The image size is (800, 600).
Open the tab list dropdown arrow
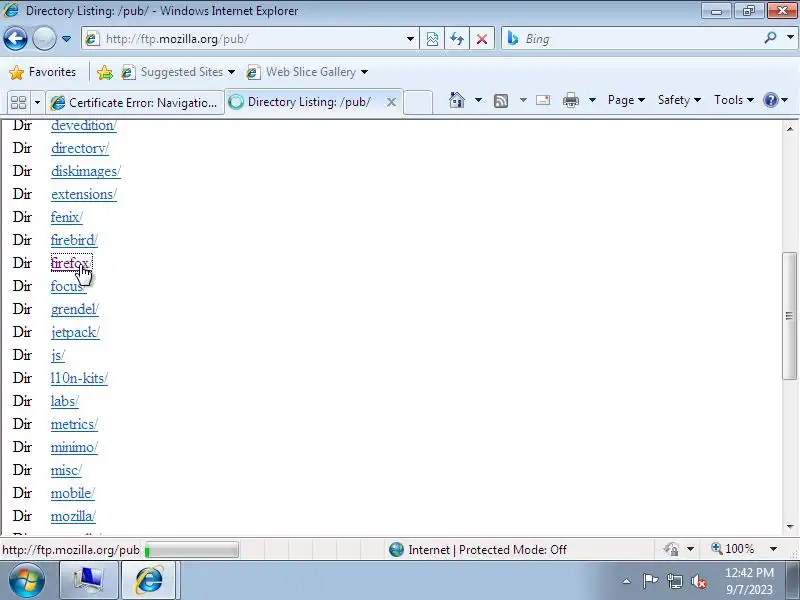[x=37, y=103]
